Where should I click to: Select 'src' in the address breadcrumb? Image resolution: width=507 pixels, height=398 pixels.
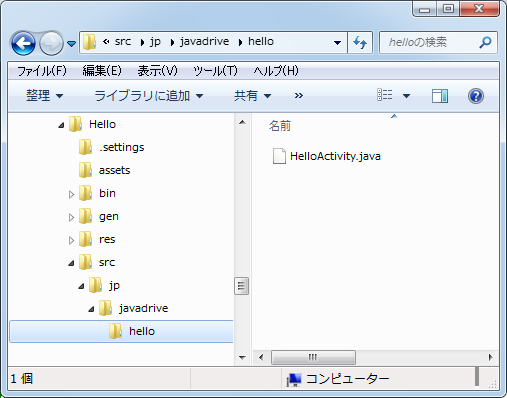point(123,42)
